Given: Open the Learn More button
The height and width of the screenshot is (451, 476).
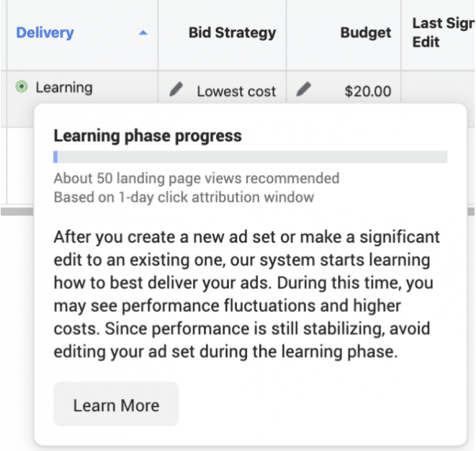Looking at the screenshot, I should (116, 404).
